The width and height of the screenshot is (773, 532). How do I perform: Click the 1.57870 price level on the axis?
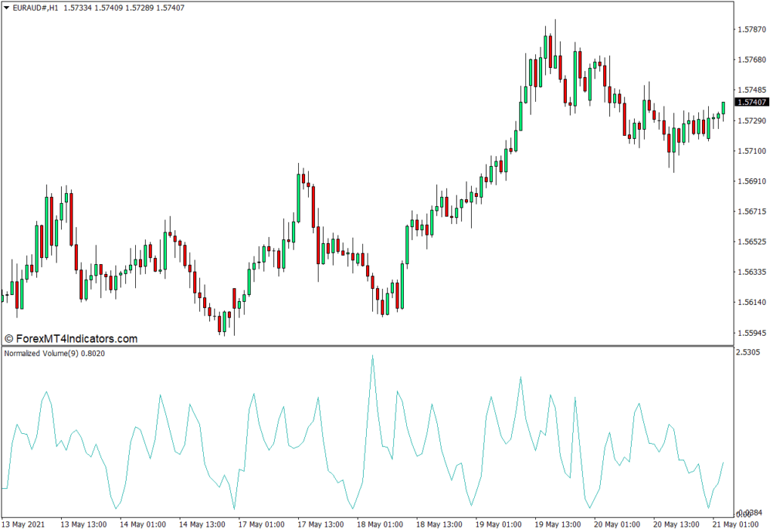[751, 29]
